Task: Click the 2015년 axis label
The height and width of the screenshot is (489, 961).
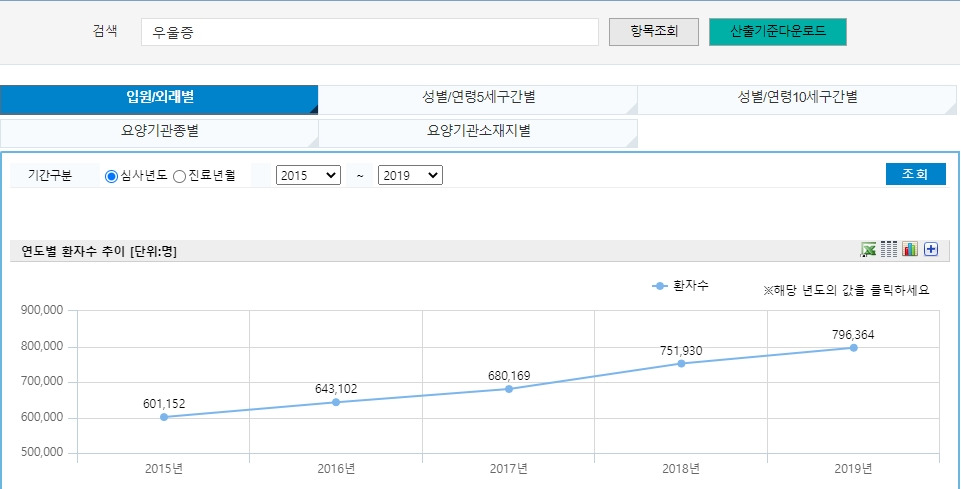Action: 164,469
